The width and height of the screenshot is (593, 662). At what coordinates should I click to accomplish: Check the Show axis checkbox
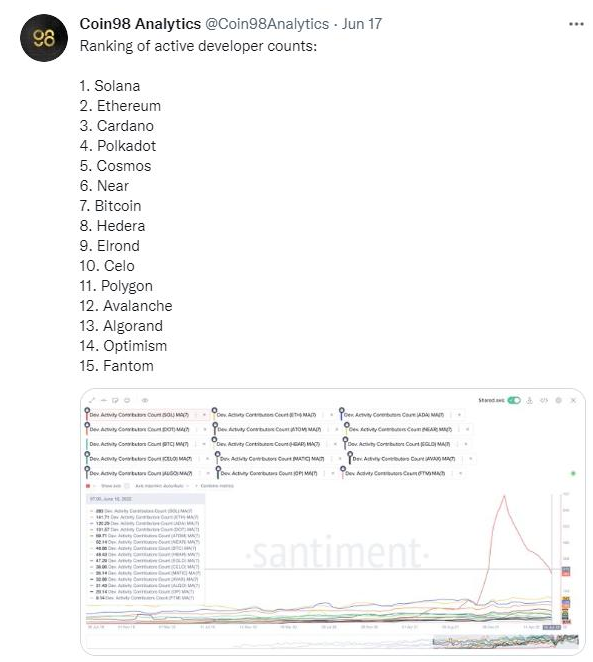click(127, 486)
